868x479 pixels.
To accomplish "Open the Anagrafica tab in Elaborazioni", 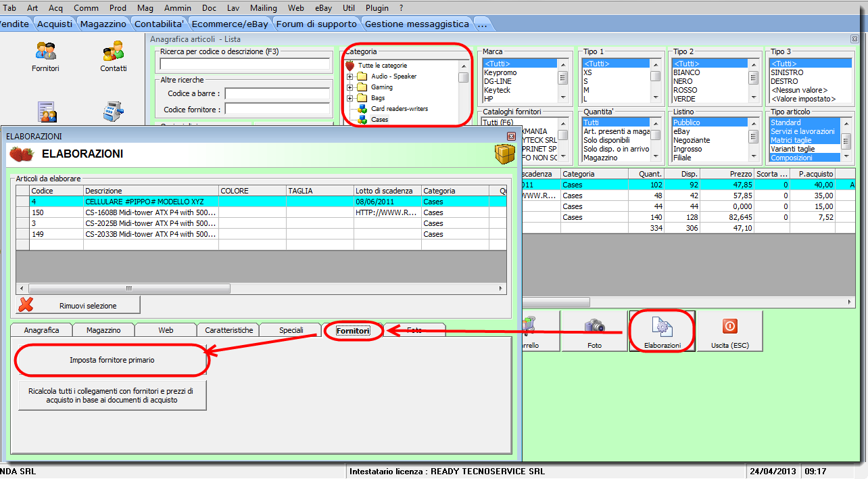I will coord(41,330).
